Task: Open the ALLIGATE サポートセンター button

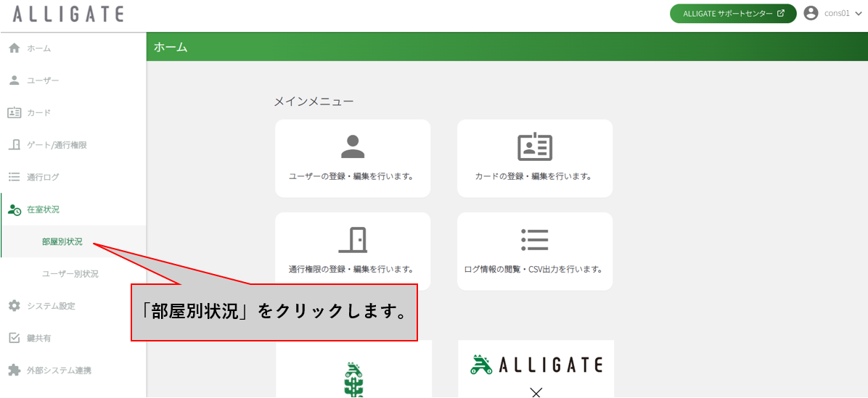Action: 733,14
